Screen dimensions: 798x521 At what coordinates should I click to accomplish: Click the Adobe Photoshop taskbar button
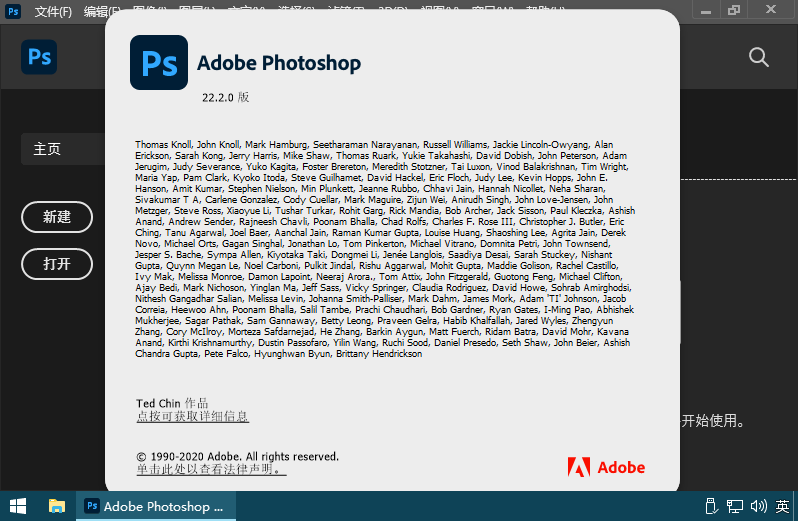[x=156, y=506]
